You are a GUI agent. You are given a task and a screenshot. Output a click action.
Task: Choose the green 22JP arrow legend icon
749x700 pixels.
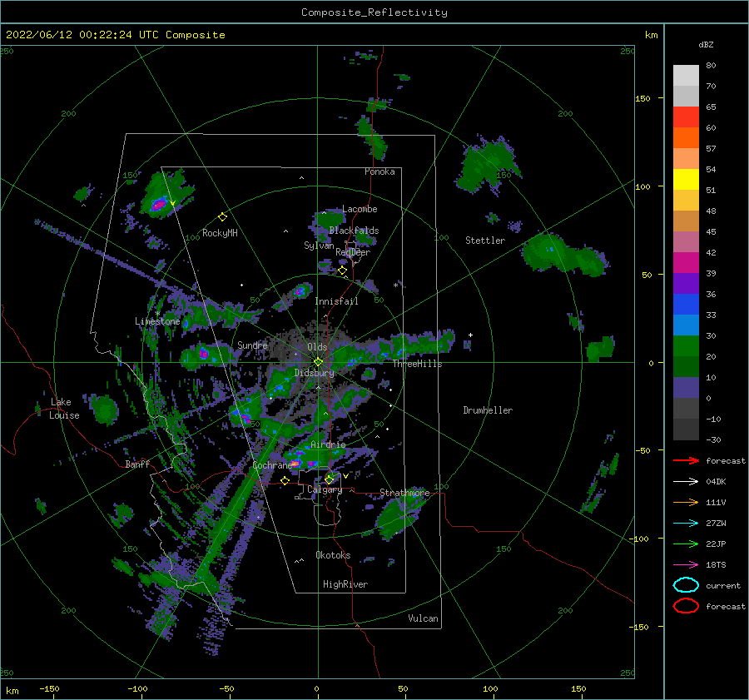pyautogui.click(x=686, y=544)
